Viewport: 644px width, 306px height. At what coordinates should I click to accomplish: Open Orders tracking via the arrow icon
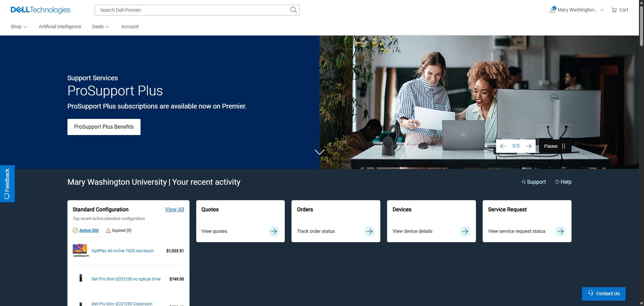(369, 231)
